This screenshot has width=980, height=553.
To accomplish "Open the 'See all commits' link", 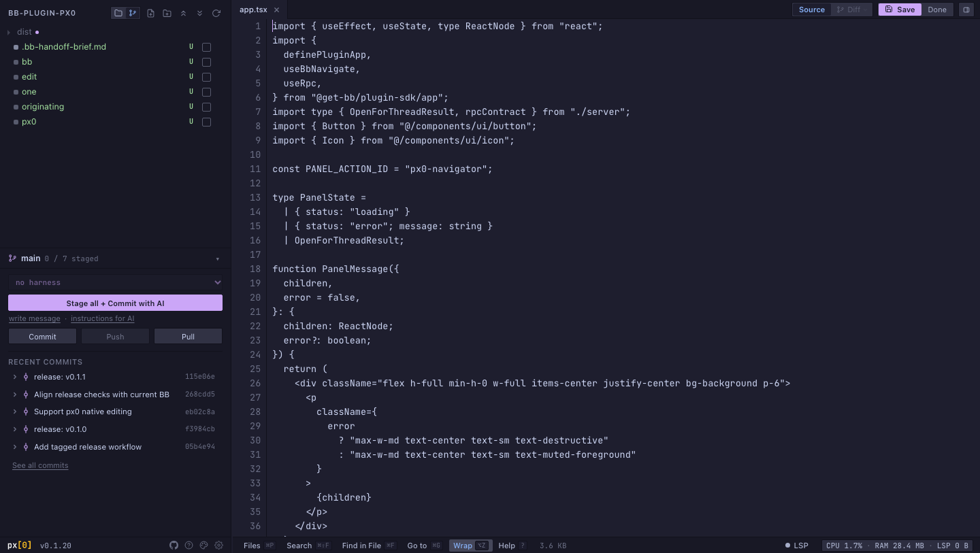I will 40,465.
